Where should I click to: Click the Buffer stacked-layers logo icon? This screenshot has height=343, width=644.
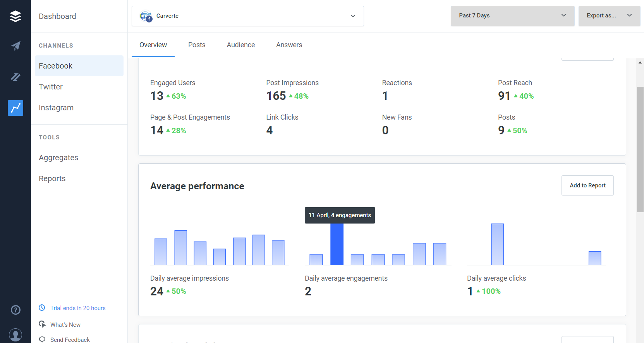tap(15, 16)
